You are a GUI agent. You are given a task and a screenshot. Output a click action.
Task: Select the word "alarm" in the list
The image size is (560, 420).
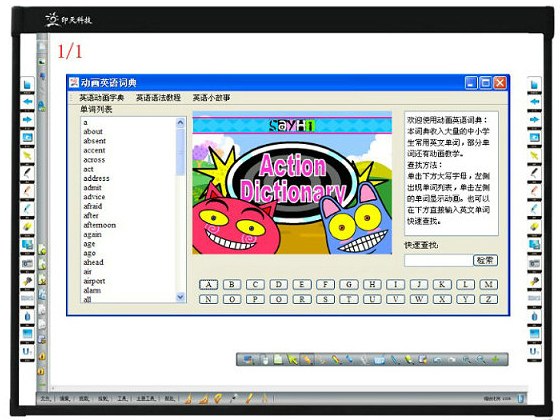(92, 290)
